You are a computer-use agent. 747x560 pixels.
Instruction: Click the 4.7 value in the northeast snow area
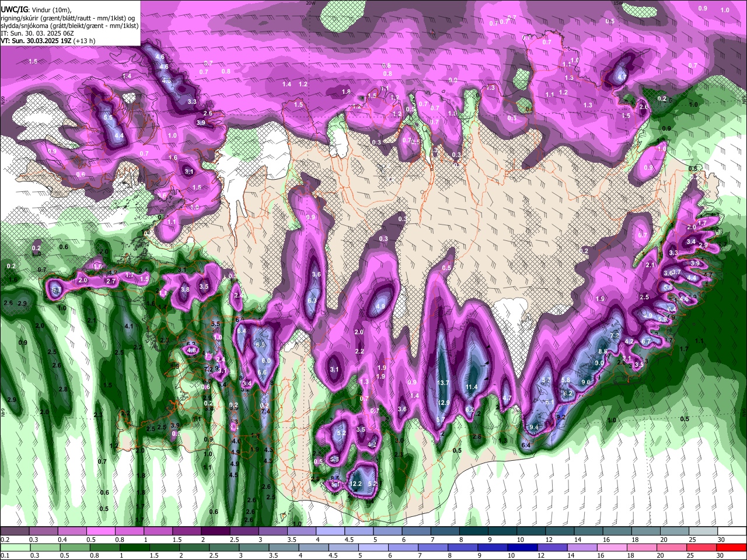pyautogui.click(x=622, y=77)
